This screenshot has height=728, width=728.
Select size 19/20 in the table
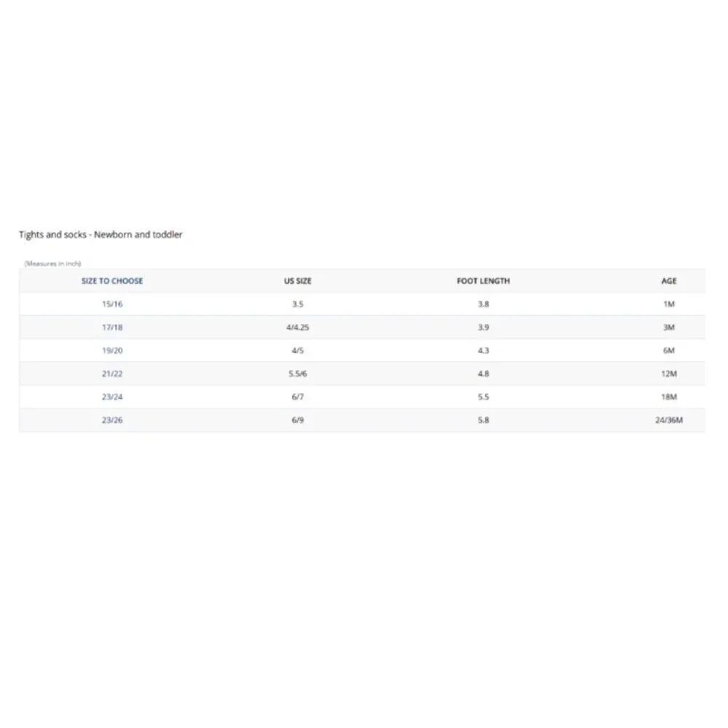click(x=112, y=351)
